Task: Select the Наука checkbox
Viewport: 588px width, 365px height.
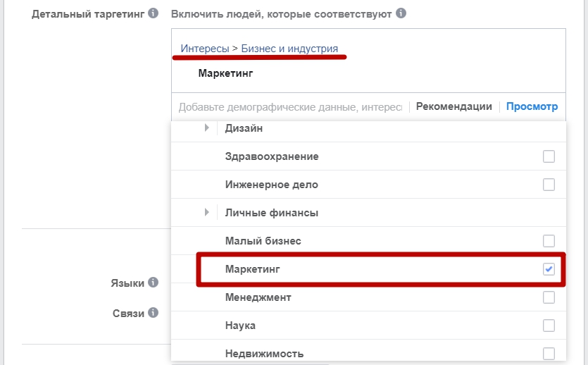Action: 549,326
